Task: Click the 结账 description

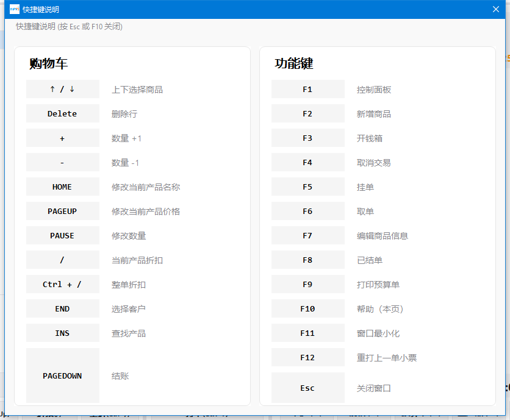Action: [x=120, y=376]
